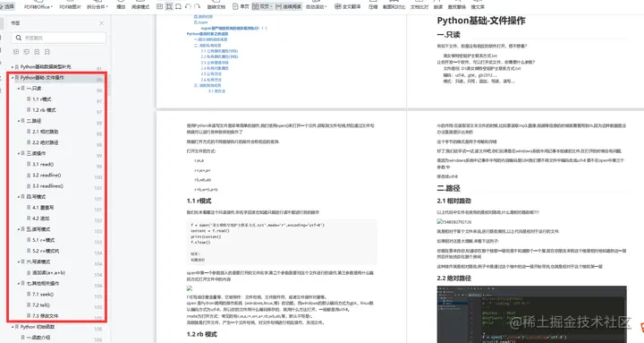Open the PDF转Office dropdown
Viewport: 644px width, 343px height.
38,6
